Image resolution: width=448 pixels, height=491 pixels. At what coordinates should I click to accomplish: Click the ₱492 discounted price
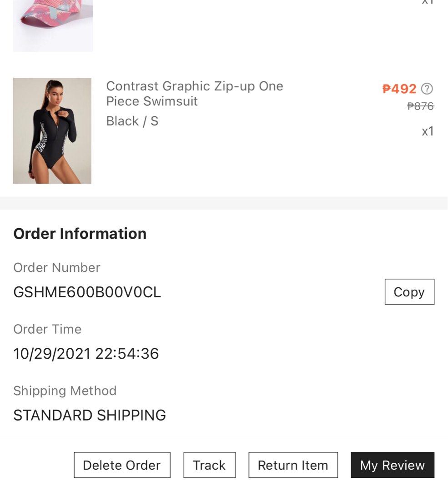click(x=399, y=89)
